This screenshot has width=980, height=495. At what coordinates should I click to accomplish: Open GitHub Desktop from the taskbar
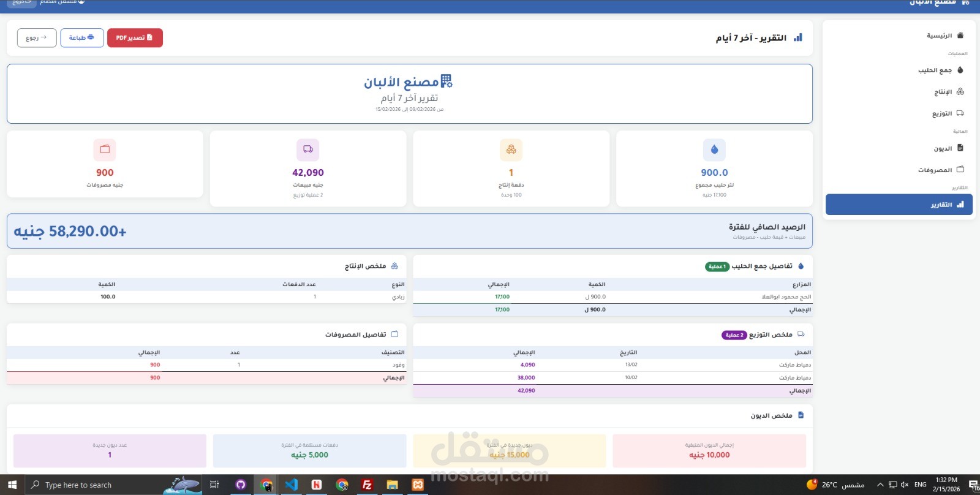(241, 485)
